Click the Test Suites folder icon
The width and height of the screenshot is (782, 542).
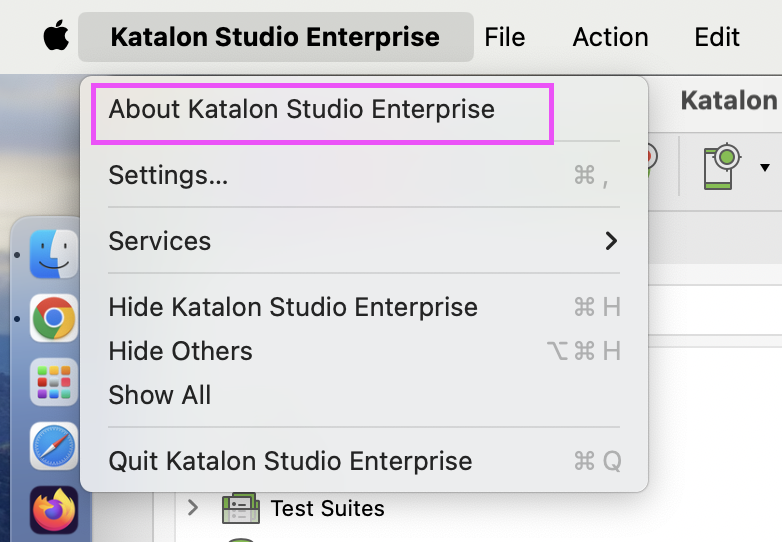pos(240,508)
